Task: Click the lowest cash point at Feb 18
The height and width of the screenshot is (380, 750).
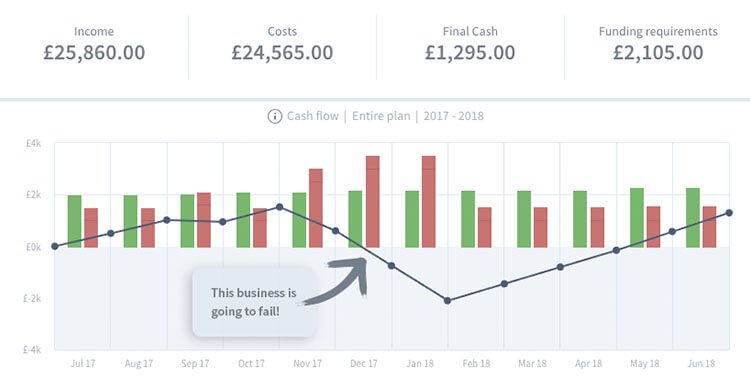Action: tap(447, 301)
